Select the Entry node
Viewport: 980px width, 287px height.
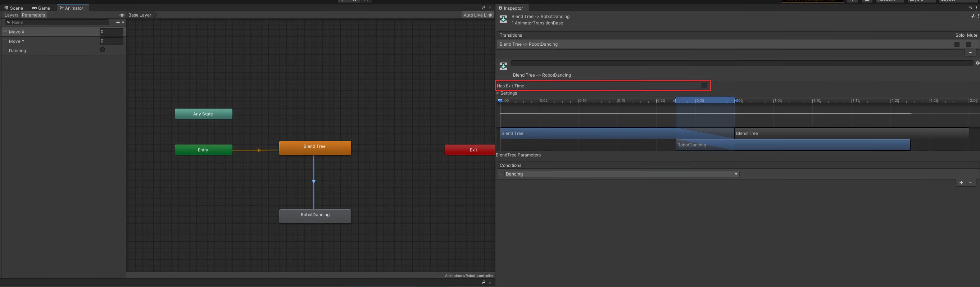(204, 150)
